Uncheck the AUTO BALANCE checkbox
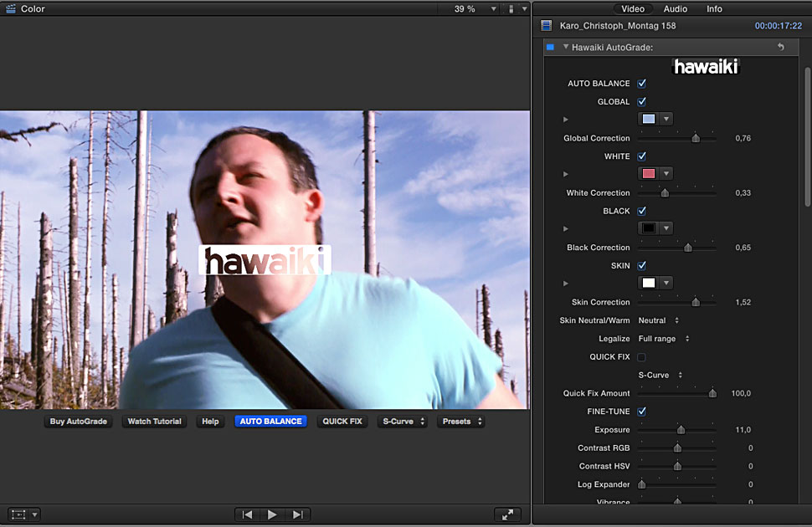 (x=642, y=84)
